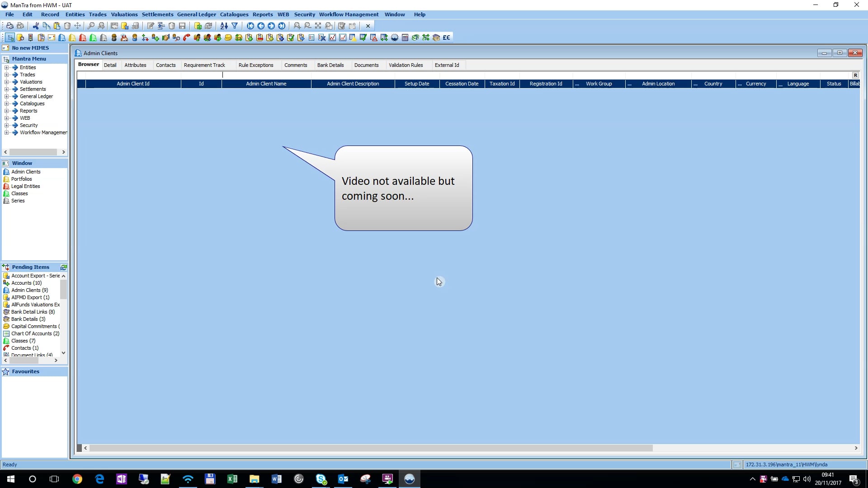
Task: Select the Cut tool in the toolbar
Action: 35,26
